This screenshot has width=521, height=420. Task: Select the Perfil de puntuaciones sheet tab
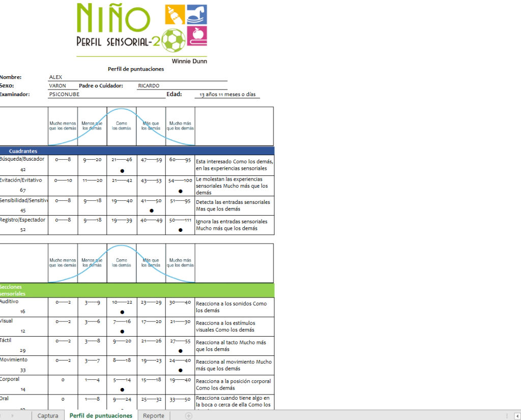[x=101, y=415]
